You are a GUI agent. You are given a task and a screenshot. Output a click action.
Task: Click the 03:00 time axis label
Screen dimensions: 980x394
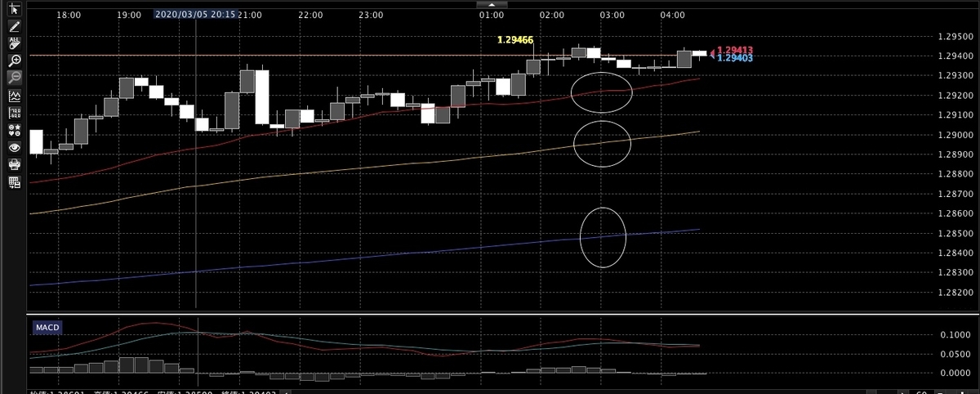point(612,16)
